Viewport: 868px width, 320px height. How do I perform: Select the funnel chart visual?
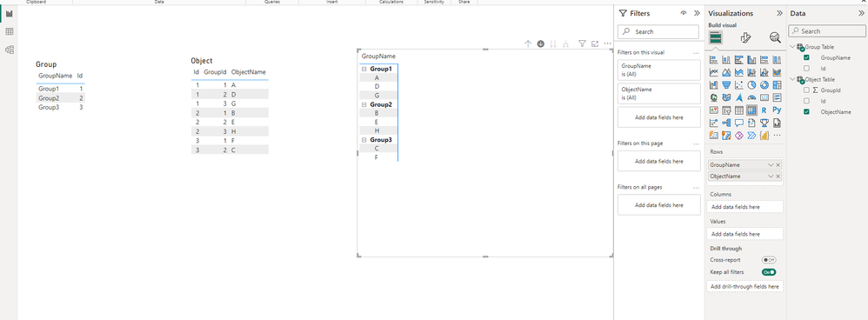(x=726, y=84)
